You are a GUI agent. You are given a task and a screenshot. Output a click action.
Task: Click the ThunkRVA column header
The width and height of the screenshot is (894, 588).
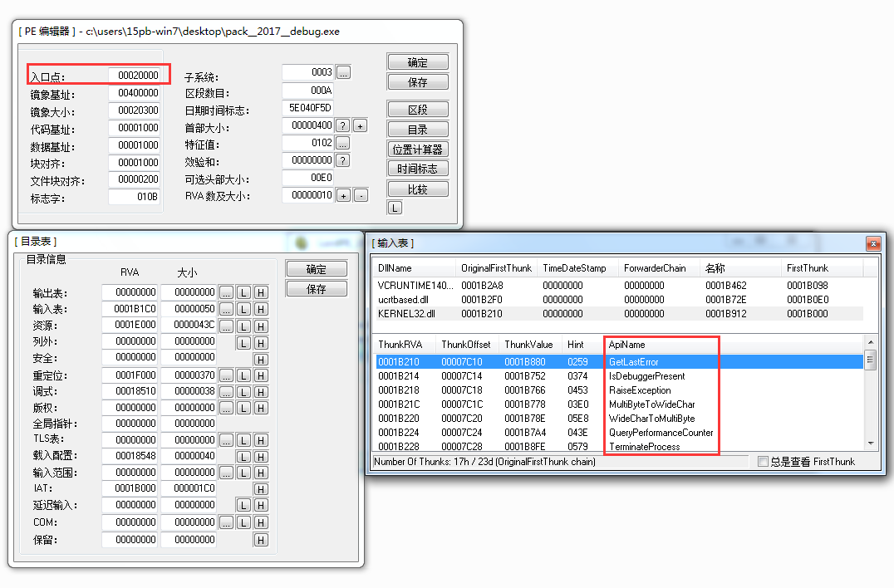coord(405,345)
